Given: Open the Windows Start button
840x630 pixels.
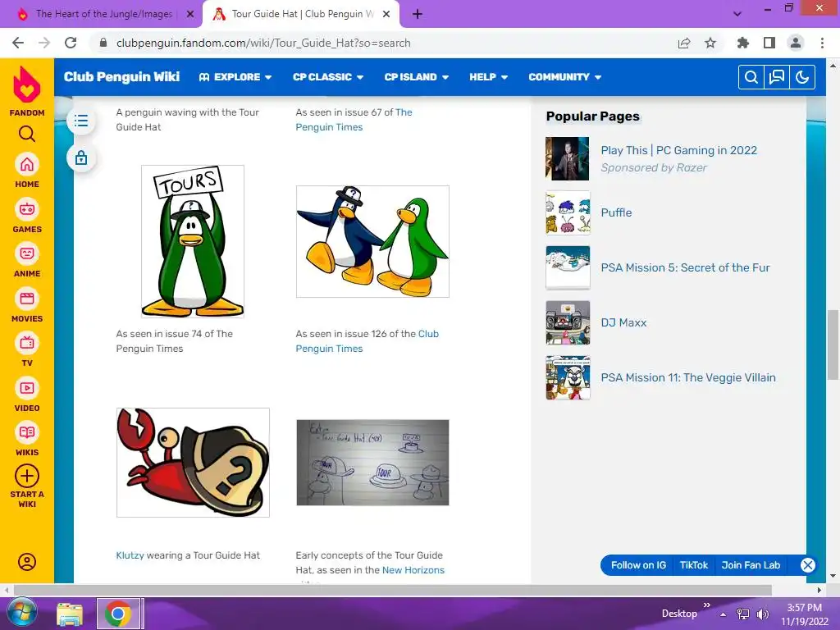Looking at the screenshot, I should click(21, 613).
